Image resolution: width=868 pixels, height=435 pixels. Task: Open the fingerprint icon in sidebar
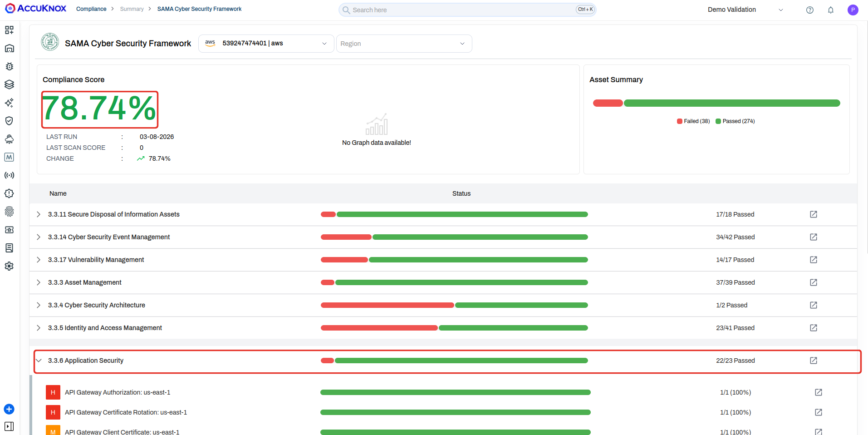tap(9, 212)
